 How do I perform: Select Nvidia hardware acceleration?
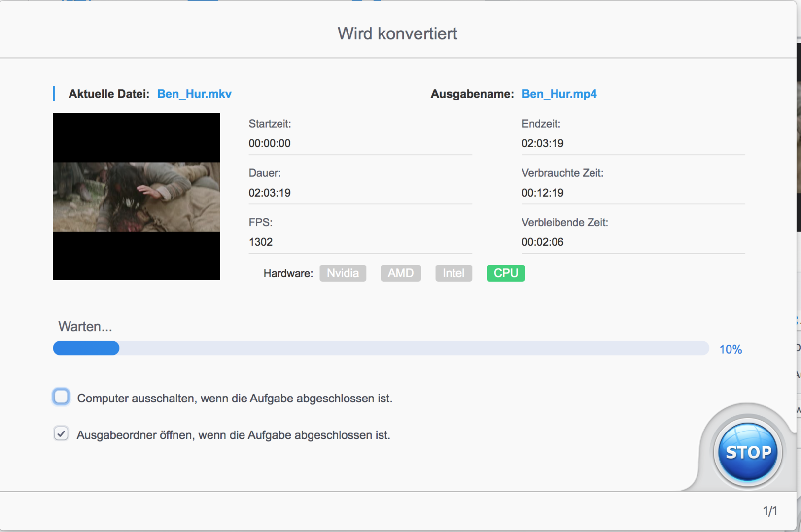(343, 273)
